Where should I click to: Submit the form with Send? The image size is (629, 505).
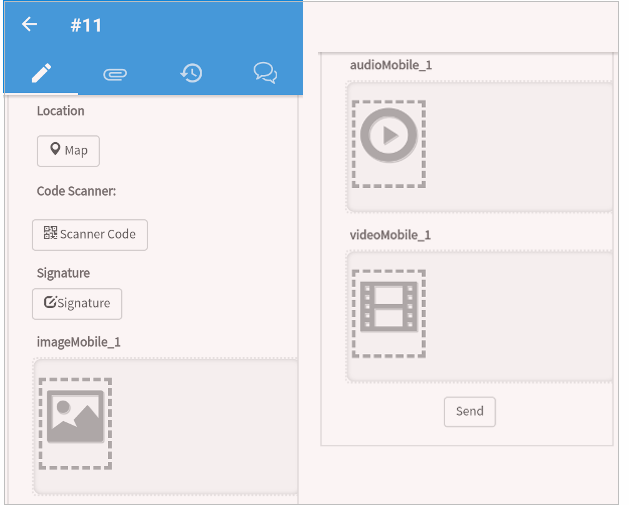(469, 411)
